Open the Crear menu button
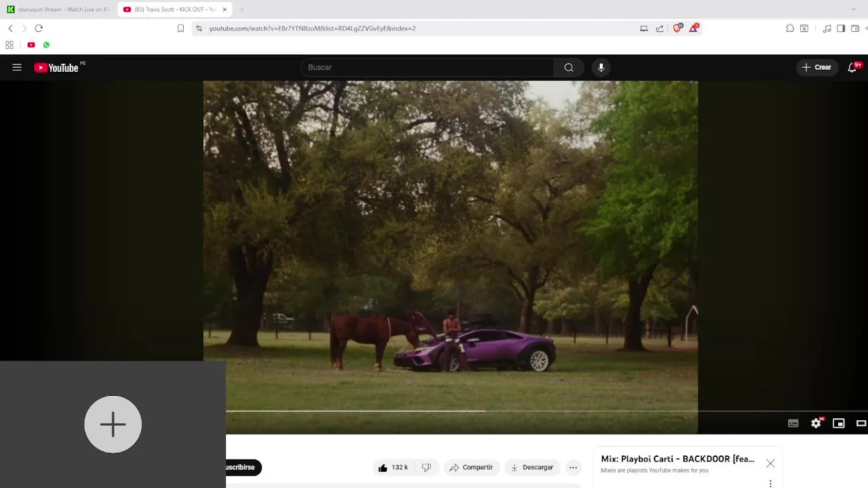Viewport: 868px width, 488px height. coord(816,67)
